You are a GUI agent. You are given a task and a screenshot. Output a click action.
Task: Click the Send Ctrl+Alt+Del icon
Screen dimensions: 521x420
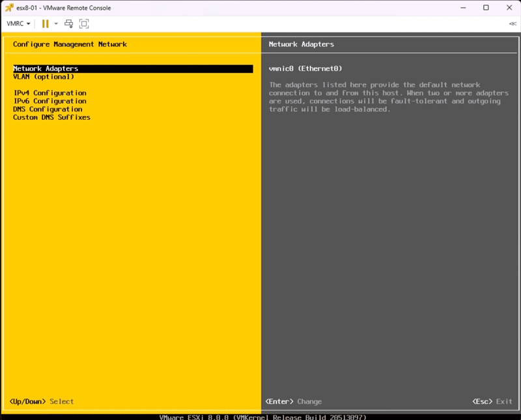click(x=69, y=23)
